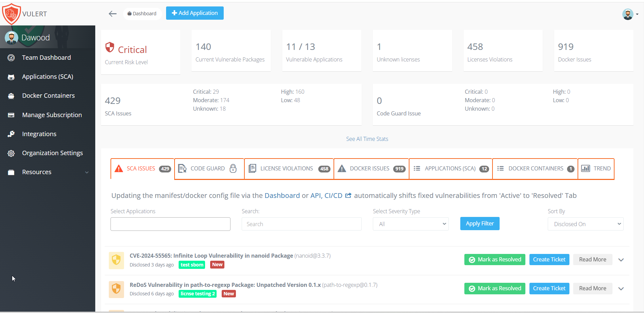
Task: Change Sort By to a different option
Action: (585, 224)
